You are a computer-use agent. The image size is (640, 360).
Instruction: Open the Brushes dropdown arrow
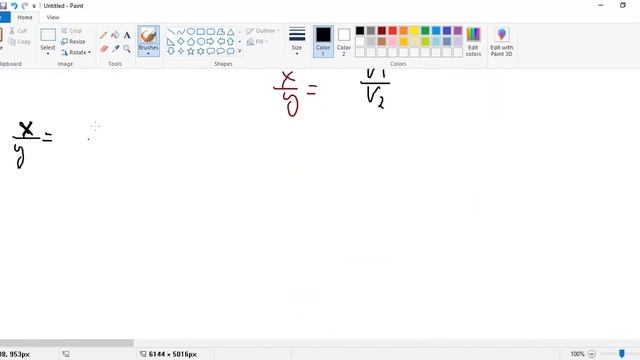[149, 53]
